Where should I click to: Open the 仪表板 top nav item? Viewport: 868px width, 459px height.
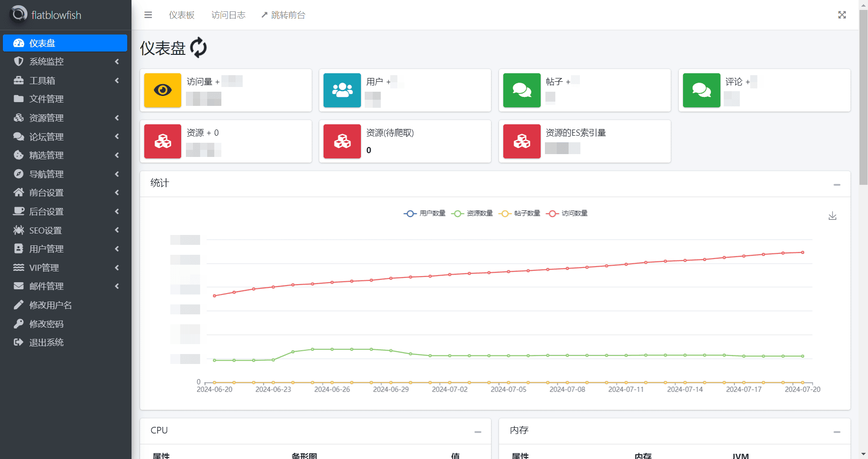(182, 15)
